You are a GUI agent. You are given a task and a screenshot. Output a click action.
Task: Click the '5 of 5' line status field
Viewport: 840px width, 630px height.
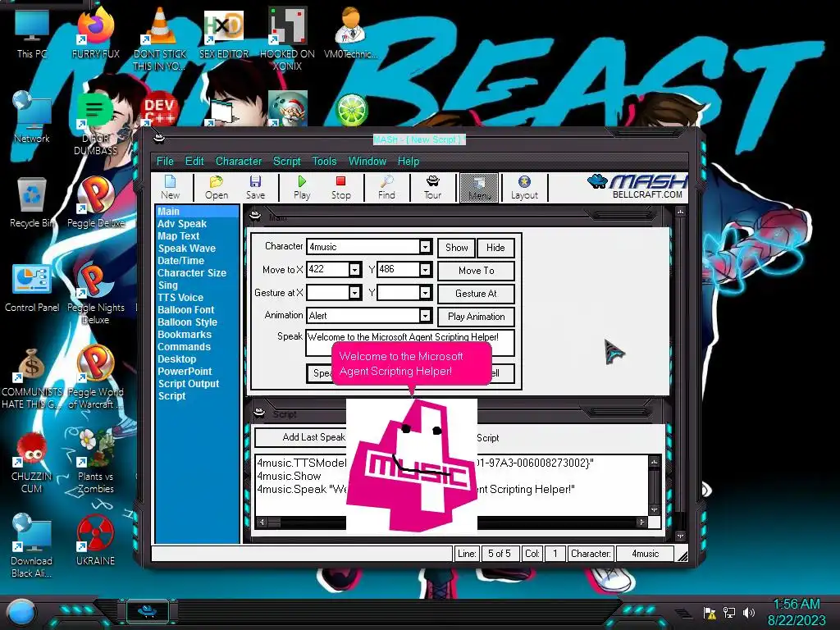pyautogui.click(x=500, y=554)
